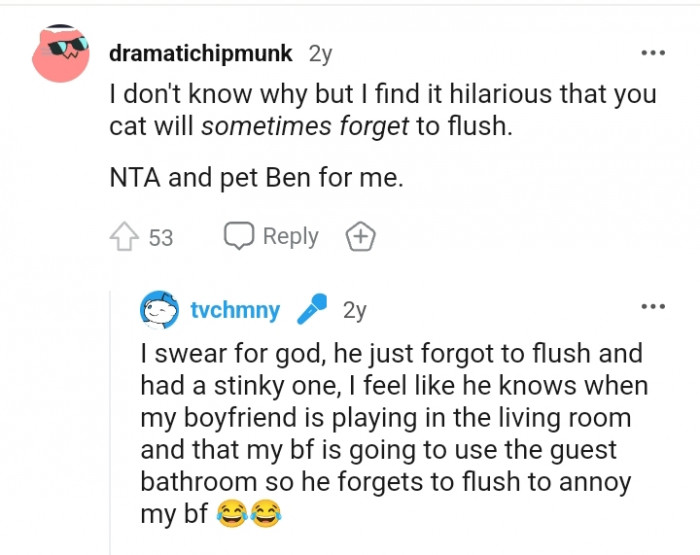Click the Reply button text
Screen dimensions: 700x555
tap(291, 236)
